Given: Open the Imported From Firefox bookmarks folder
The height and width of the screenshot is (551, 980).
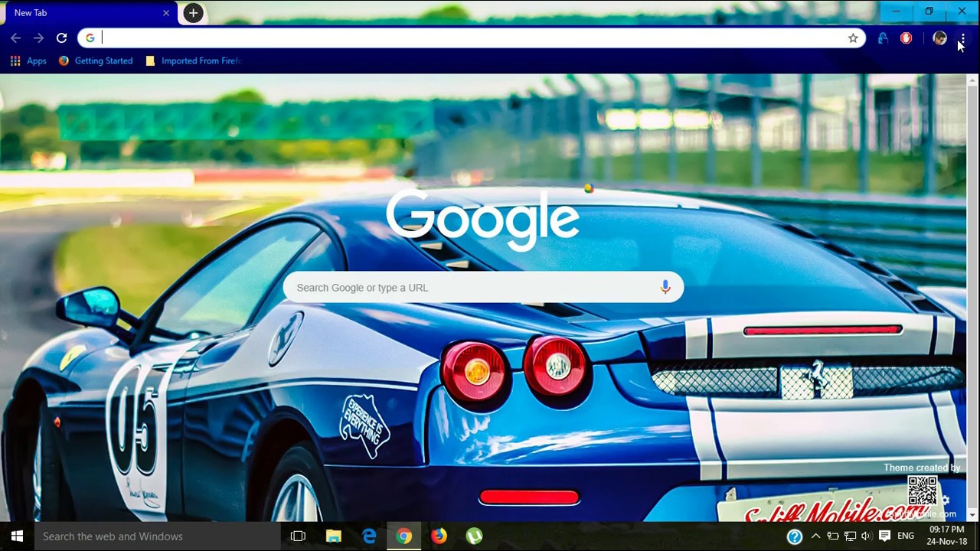Looking at the screenshot, I should (193, 60).
